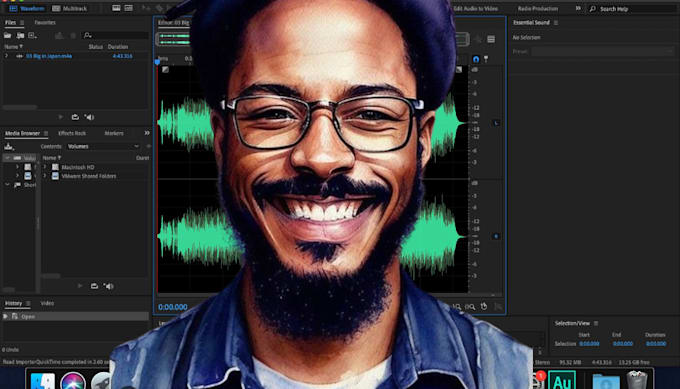Open the Effects Rack tab

(72, 133)
